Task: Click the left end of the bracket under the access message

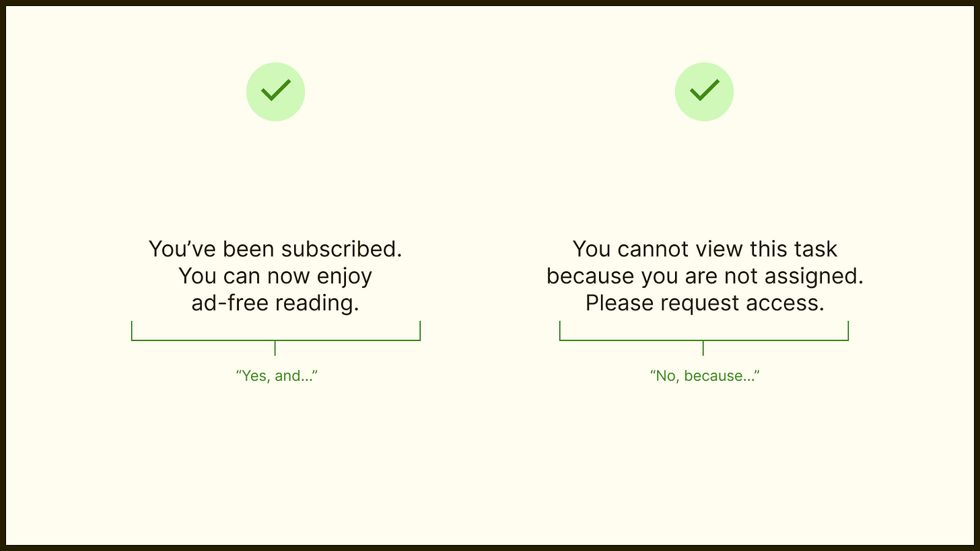Action: [x=560, y=330]
